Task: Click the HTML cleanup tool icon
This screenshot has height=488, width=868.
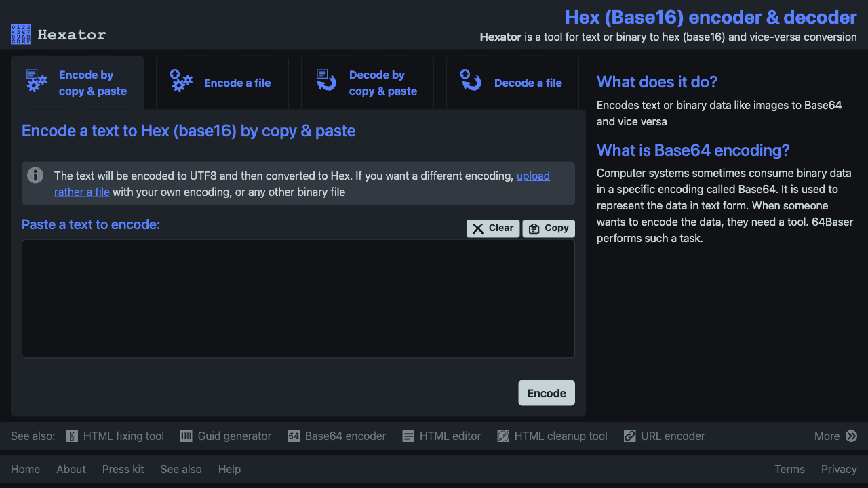Action: coord(503,436)
